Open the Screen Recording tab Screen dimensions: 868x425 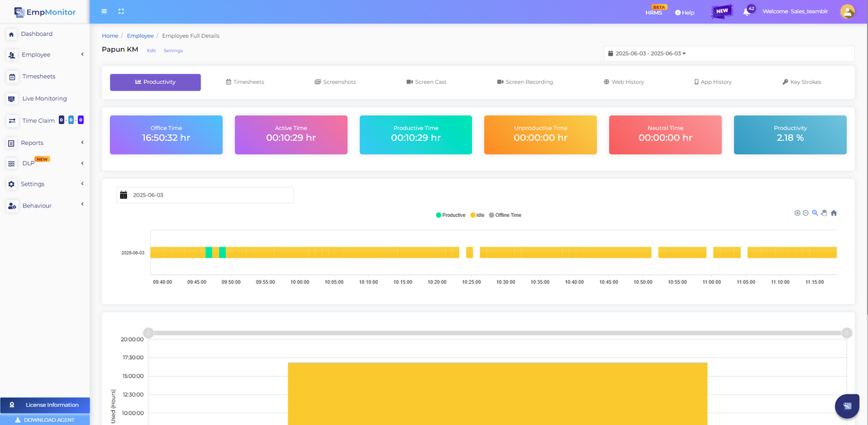(525, 82)
